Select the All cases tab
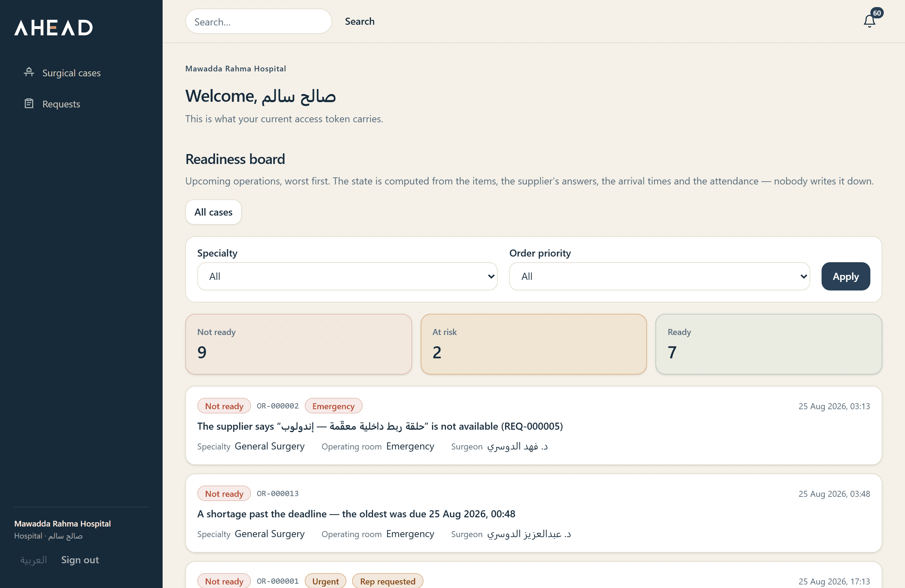 213,212
